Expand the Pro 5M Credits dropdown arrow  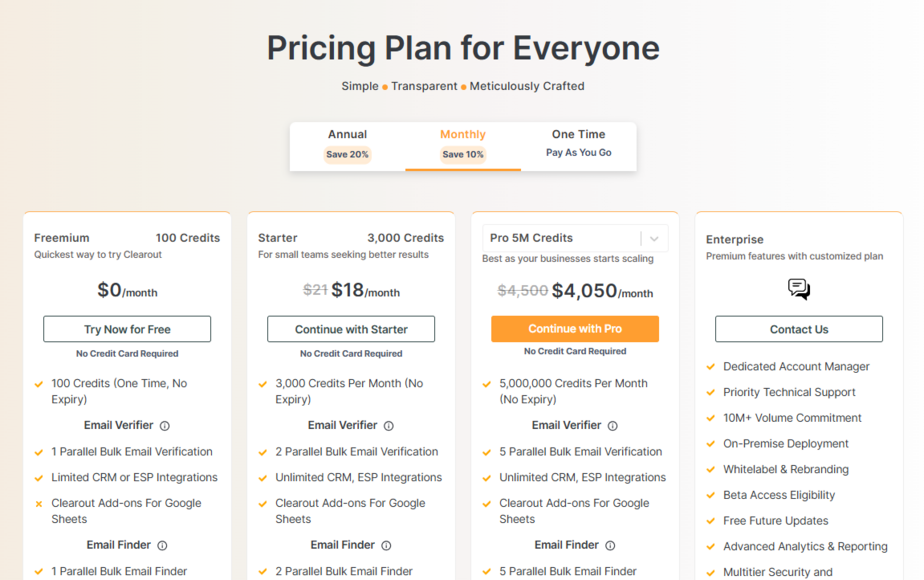(x=654, y=239)
